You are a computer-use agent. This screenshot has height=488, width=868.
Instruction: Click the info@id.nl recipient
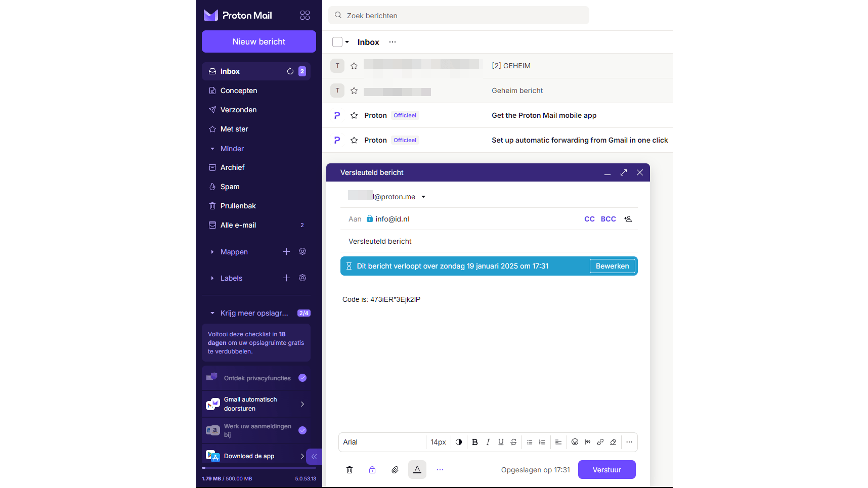click(x=392, y=219)
